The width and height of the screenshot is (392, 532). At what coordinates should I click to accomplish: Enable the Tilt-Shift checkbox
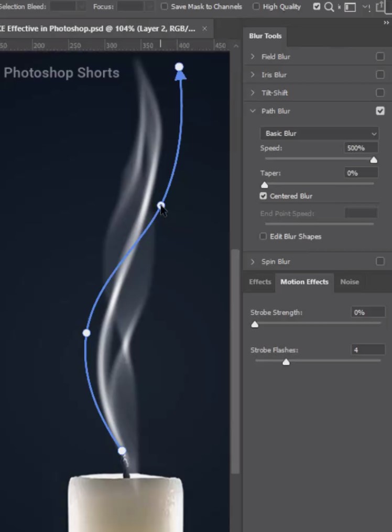(x=380, y=93)
